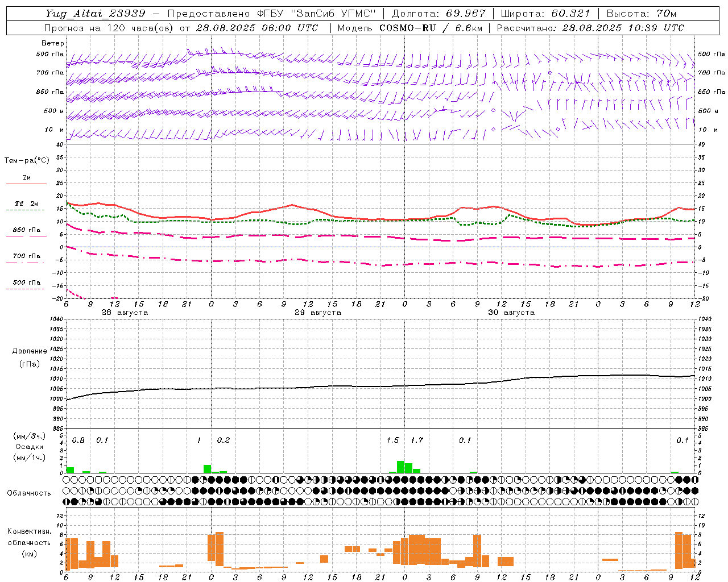
Task: Click the (мм/1ч.) precipitation unit label
Action: 30,458
